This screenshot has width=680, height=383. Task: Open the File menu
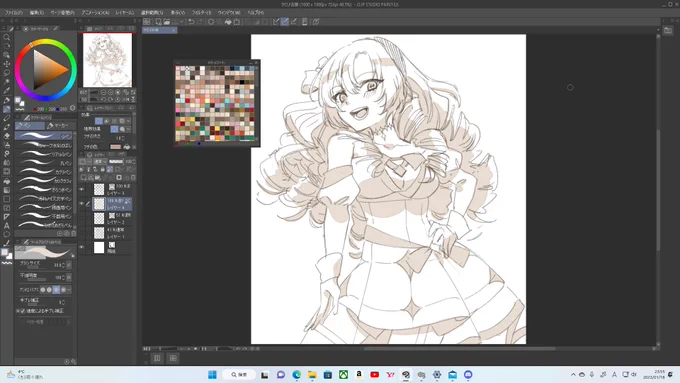14,13
